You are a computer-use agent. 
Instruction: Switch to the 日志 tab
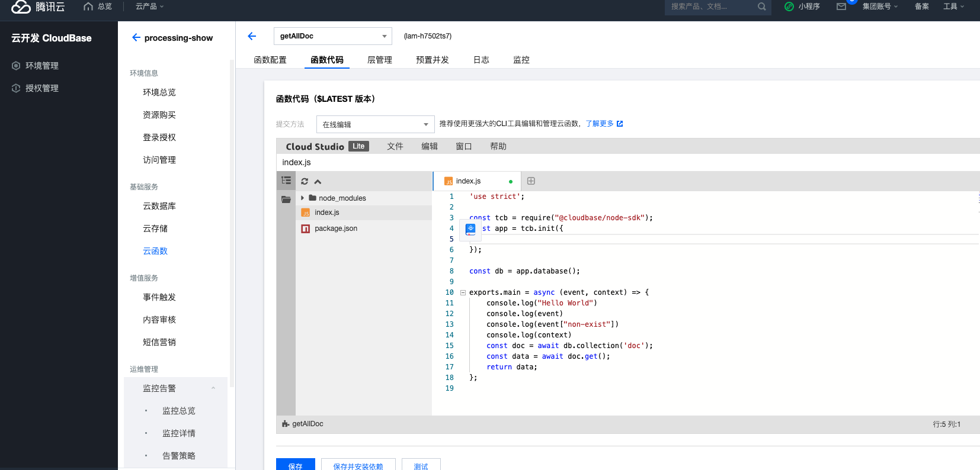pyautogui.click(x=481, y=60)
